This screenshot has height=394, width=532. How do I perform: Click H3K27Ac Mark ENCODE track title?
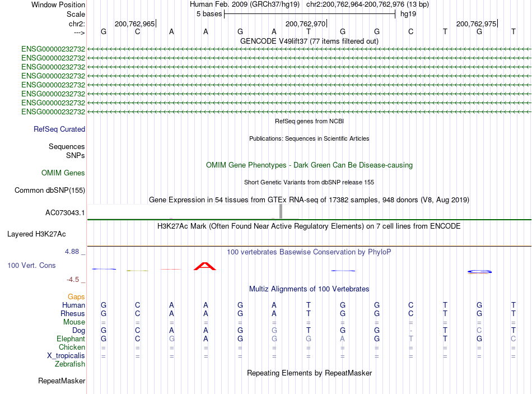(x=309, y=226)
